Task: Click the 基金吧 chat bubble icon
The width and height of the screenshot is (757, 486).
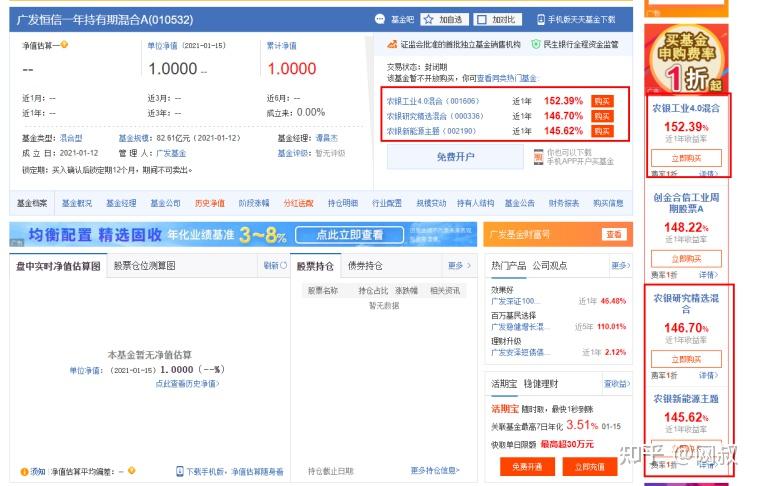Action: (x=380, y=19)
